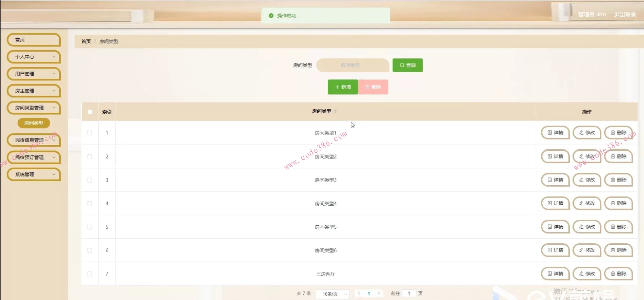This screenshot has height=300, width=644.
Task: Delete the 房间类型2 row
Action: click(x=619, y=156)
